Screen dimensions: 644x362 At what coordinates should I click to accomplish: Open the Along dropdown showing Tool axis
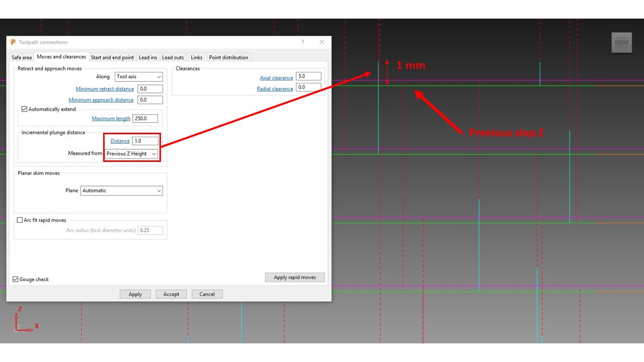(138, 76)
